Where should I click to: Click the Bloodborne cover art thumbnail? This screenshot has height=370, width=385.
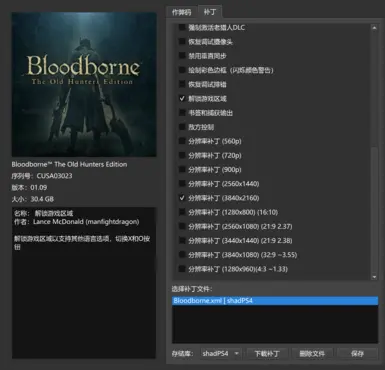pos(84,85)
